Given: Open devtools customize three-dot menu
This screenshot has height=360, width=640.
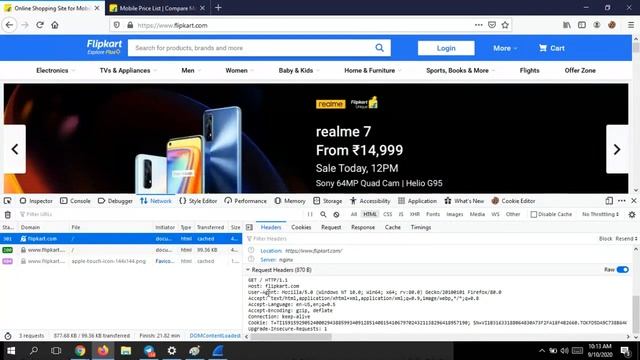Looking at the screenshot, I should coord(622,201).
